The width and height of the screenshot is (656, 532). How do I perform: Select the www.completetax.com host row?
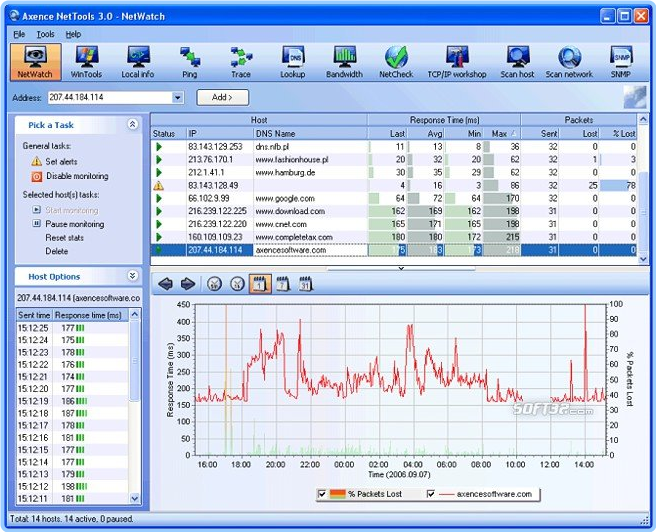tap(393, 237)
